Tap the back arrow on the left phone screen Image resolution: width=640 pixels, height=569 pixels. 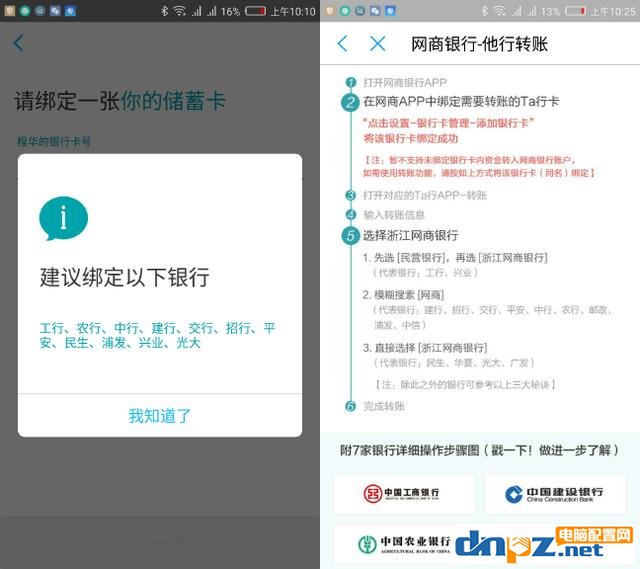pyautogui.click(x=18, y=43)
